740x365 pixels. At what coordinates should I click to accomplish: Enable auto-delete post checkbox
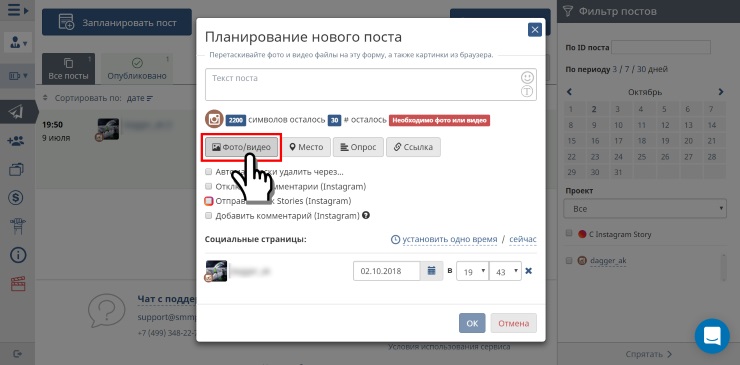click(x=209, y=172)
